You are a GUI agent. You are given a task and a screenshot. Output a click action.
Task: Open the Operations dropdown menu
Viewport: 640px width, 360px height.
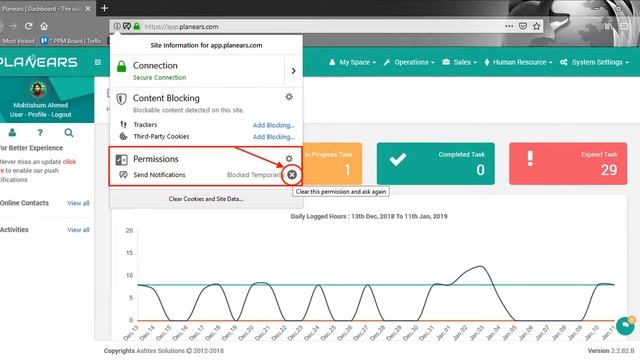click(409, 62)
